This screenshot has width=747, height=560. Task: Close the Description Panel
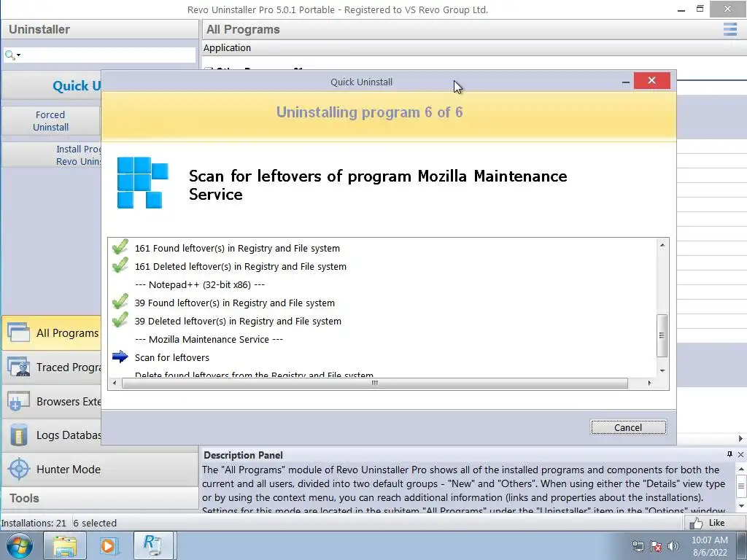(741, 454)
